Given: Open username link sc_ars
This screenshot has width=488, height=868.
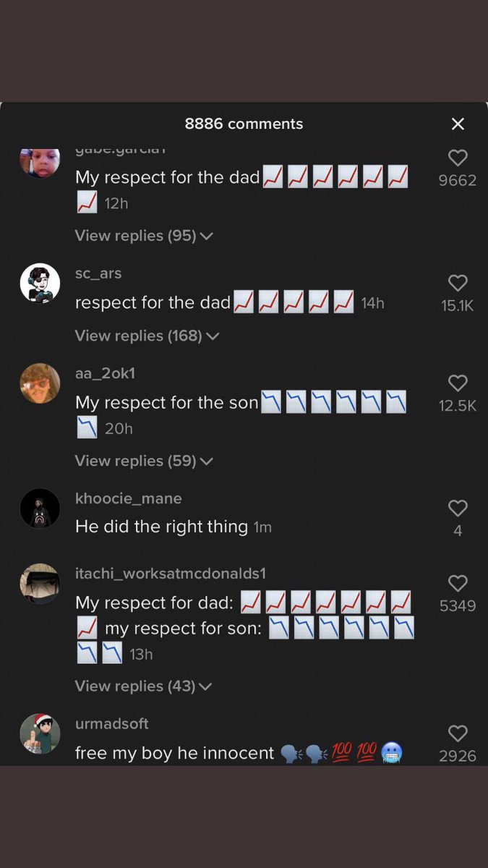Looking at the screenshot, I should click(98, 273).
